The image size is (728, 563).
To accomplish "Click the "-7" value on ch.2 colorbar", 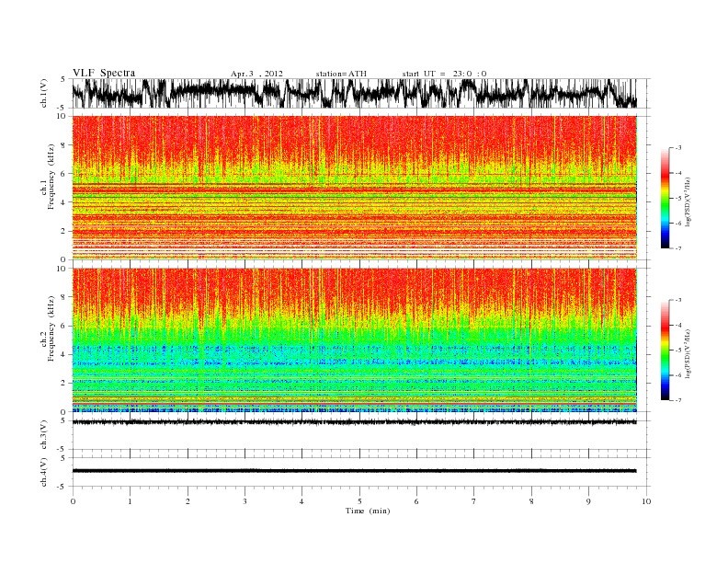I will (677, 400).
